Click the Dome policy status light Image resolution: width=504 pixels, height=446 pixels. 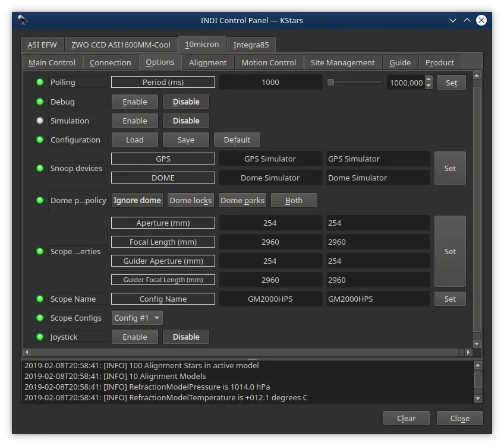tap(40, 200)
